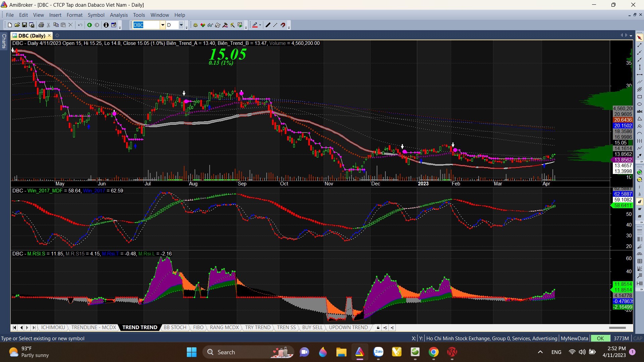Select the triangle drawing tool

click(x=639, y=119)
